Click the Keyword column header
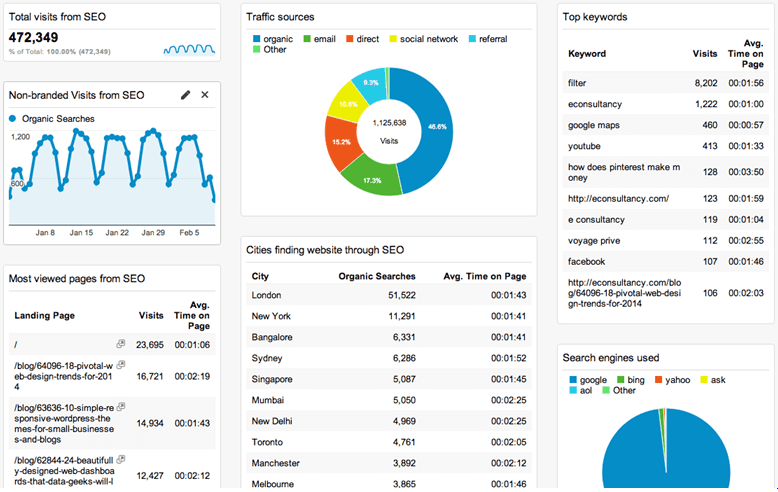 [x=587, y=54]
